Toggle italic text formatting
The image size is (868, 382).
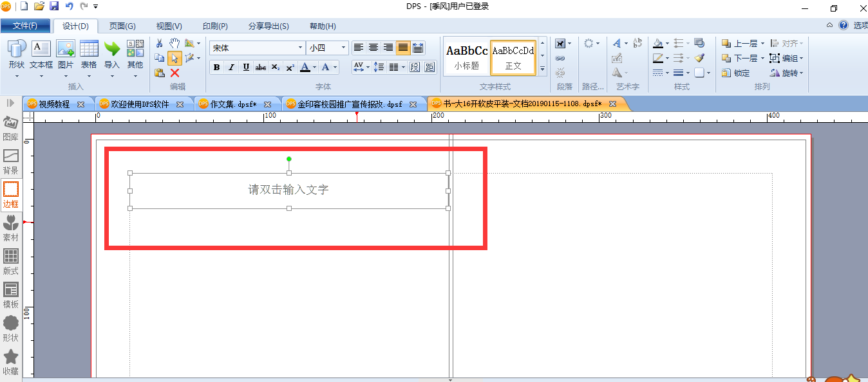(x=231, y=67)
